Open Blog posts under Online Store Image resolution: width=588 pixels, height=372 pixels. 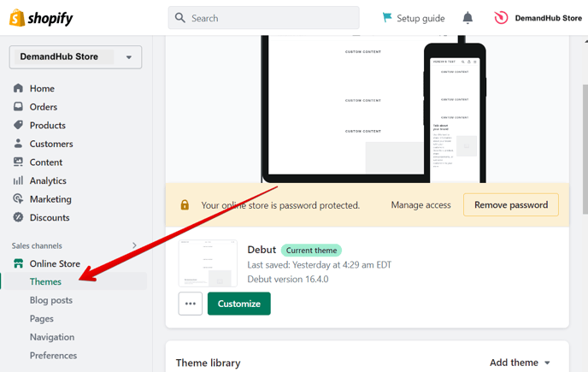(51, 300)
